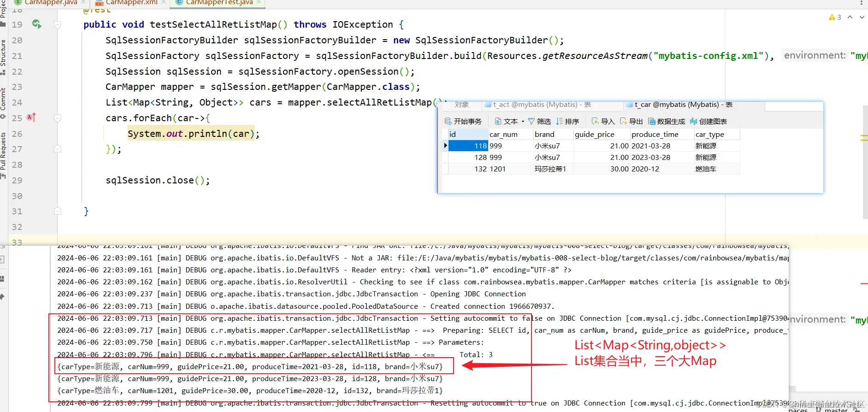Image resolution: width=868 pixels, height=412 pixels.
Task: Click the console line "Total: 3"
Action: (476, 354)
